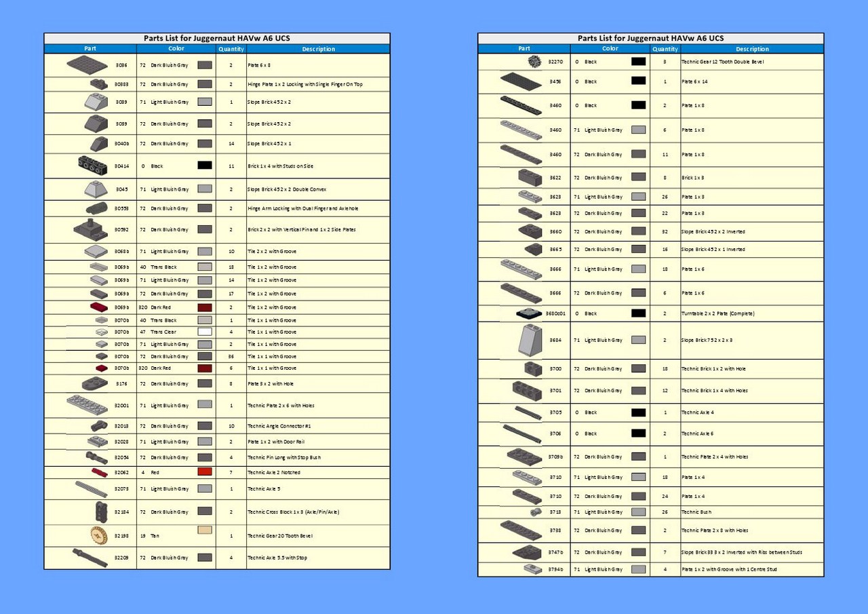Select the Plate 1 x 2 with Centre Stud image

(x=532, y=569)
